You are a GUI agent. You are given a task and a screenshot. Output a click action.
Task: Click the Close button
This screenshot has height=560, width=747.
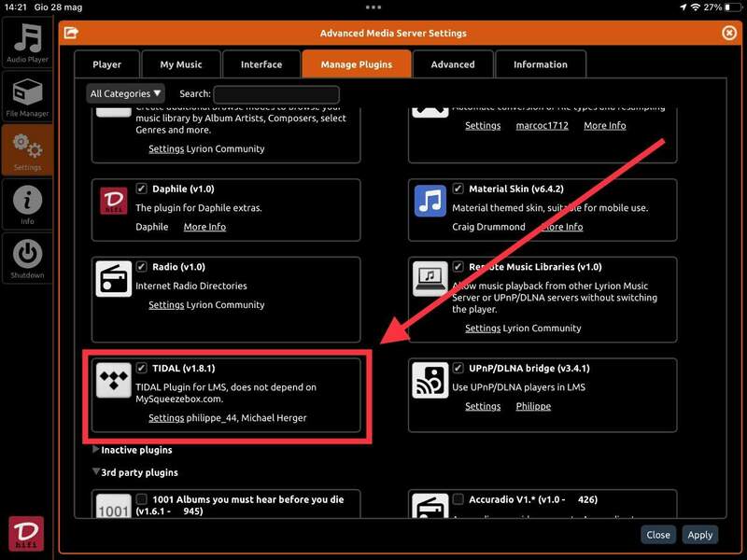pos(658,535)
